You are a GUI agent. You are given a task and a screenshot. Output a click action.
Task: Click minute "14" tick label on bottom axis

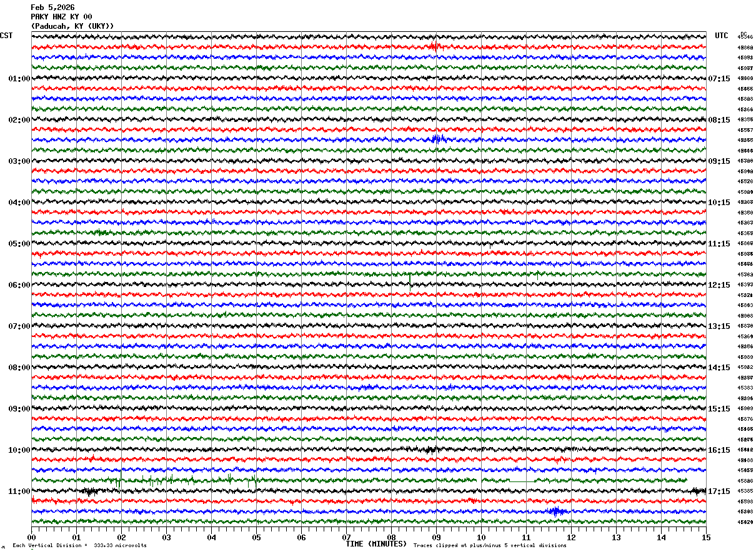click(x=661, y=537)
